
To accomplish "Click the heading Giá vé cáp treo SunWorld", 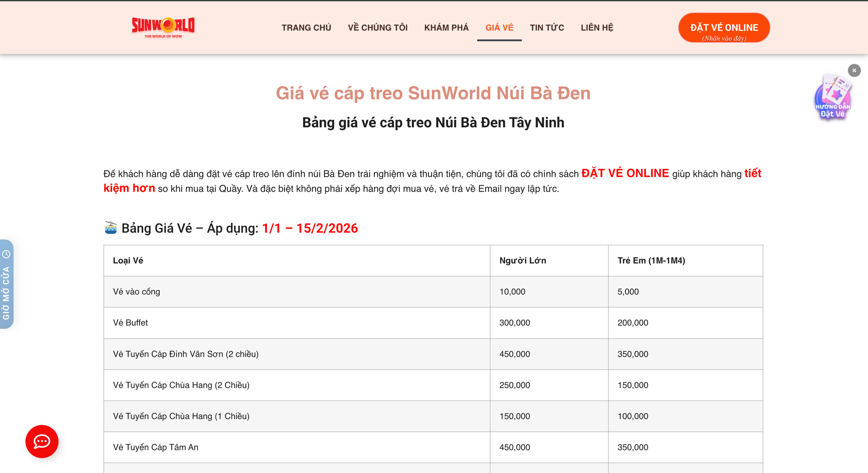I will [433, 93].
